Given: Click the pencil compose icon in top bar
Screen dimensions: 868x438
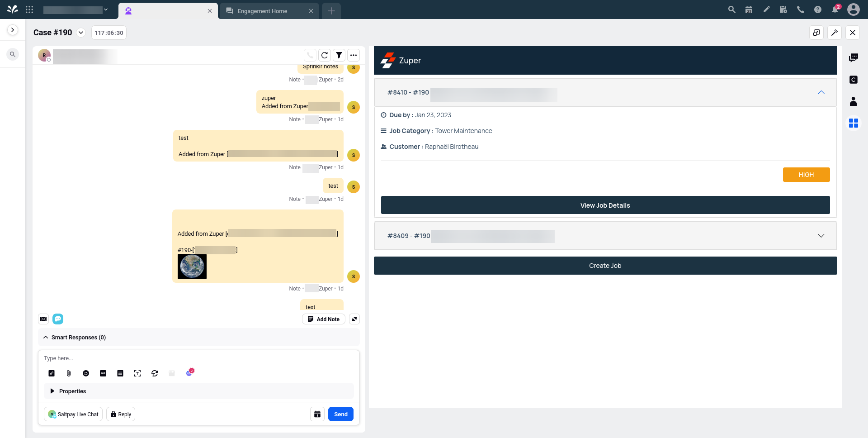Looking at the screenshot, I should [766, 10].
